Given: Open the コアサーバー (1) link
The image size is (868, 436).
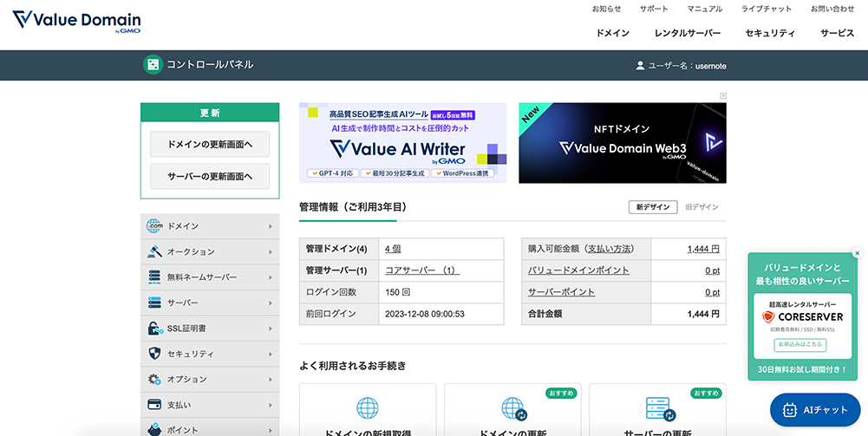Looking at the screenshot, I should coord(421,270).
